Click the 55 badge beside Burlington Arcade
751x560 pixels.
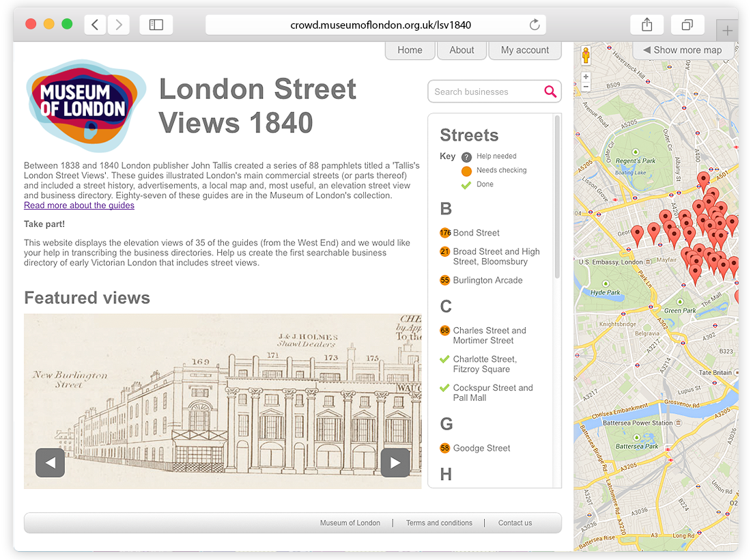(x=445, y=280)
